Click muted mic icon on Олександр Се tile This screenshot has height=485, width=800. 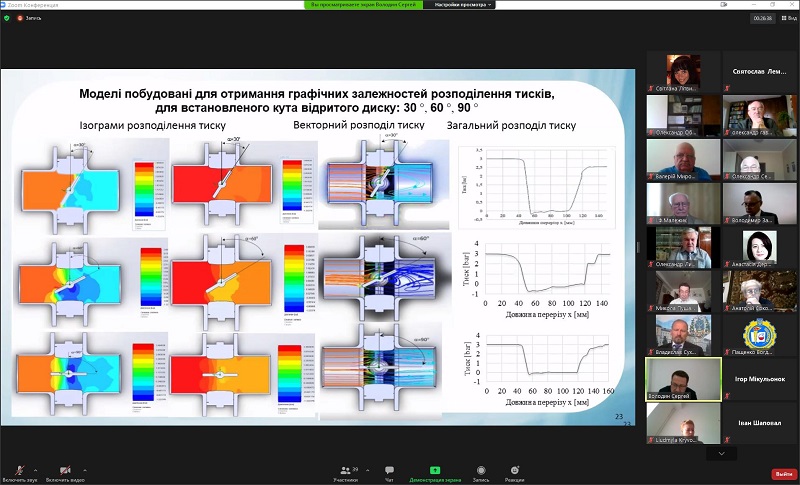point(727,176)
